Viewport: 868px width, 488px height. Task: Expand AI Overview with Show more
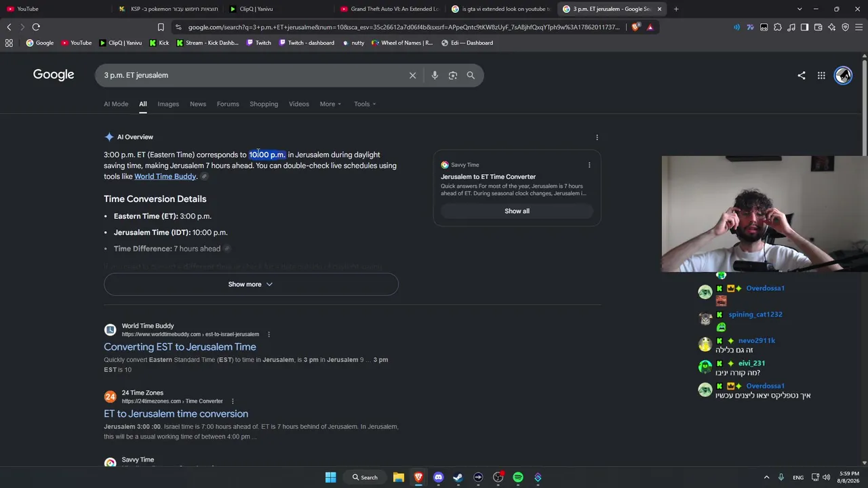click(x=251, y=284)
